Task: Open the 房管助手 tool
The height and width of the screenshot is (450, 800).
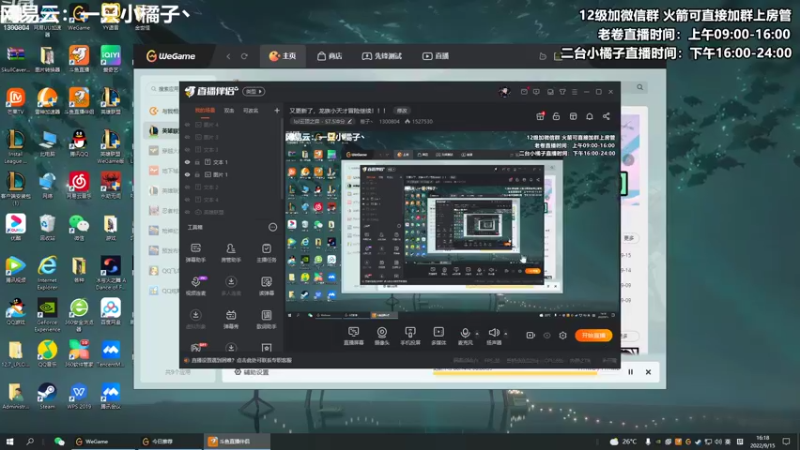Action: point(231,252)
